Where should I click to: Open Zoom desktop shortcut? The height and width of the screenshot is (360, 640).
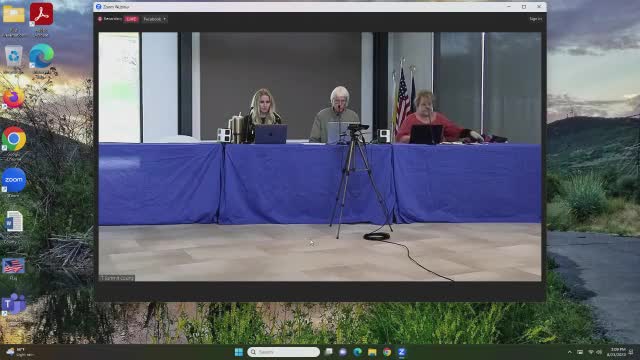click(14, 180)
